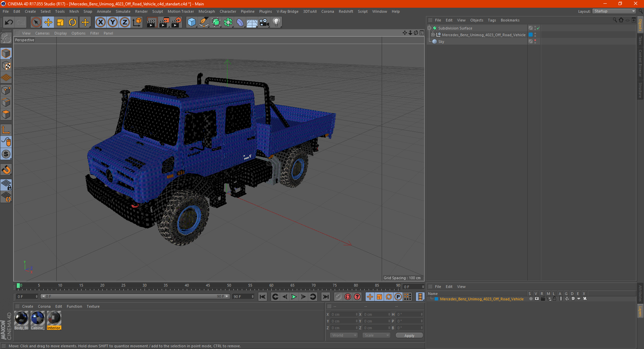This screenshot has height=349, width=644.
Task: Open the Simulate menu
Action: [x=123, y=11]
